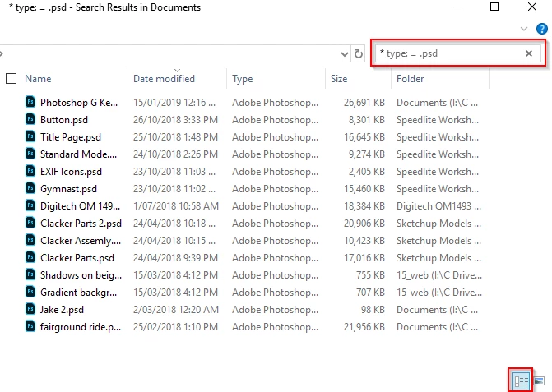Open the blue Help icon

pyautogui.click(x=542, y=29)
